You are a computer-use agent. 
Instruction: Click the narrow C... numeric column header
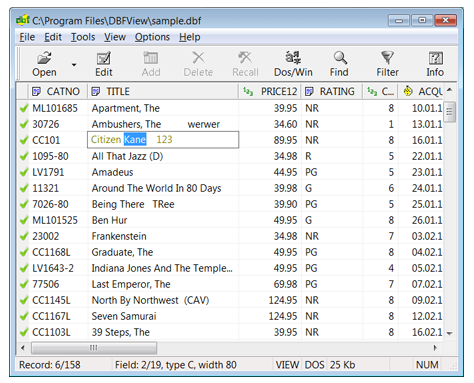coord(381,91)
